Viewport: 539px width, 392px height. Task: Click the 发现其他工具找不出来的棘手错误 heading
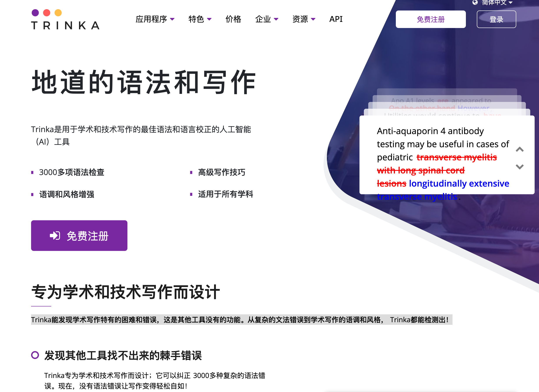click(123, 355)
